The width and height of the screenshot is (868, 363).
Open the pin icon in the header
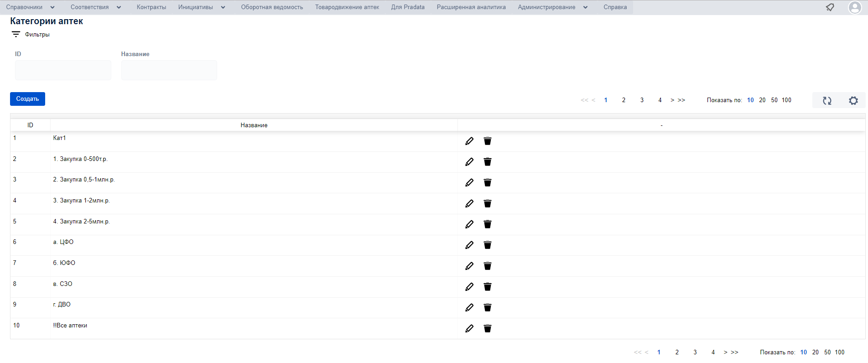coord(830,7)
